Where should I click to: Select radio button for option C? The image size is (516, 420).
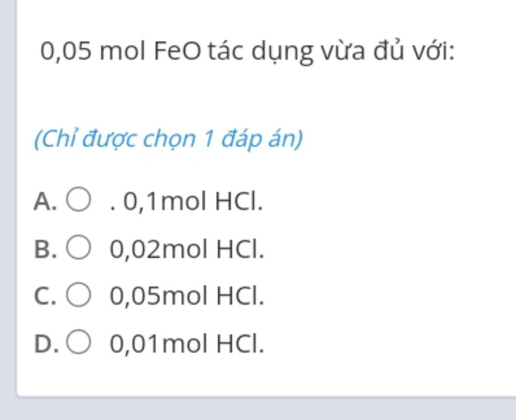click(78, 294)
